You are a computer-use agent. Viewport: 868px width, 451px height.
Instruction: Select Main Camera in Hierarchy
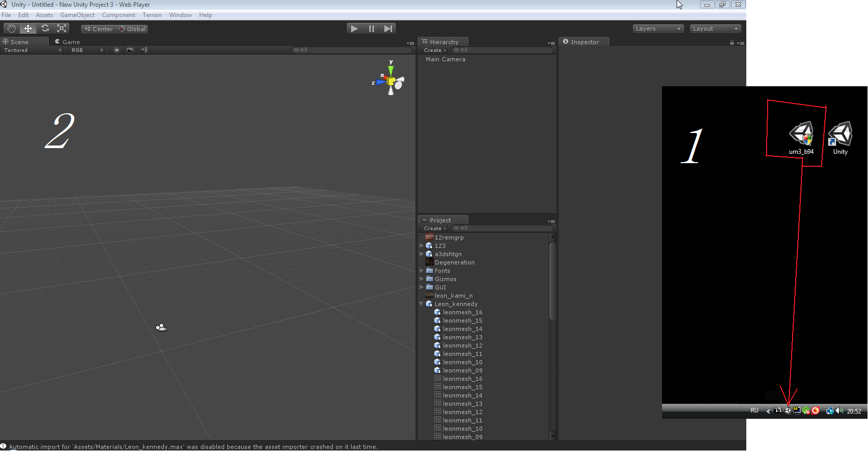tap(445, 59)
